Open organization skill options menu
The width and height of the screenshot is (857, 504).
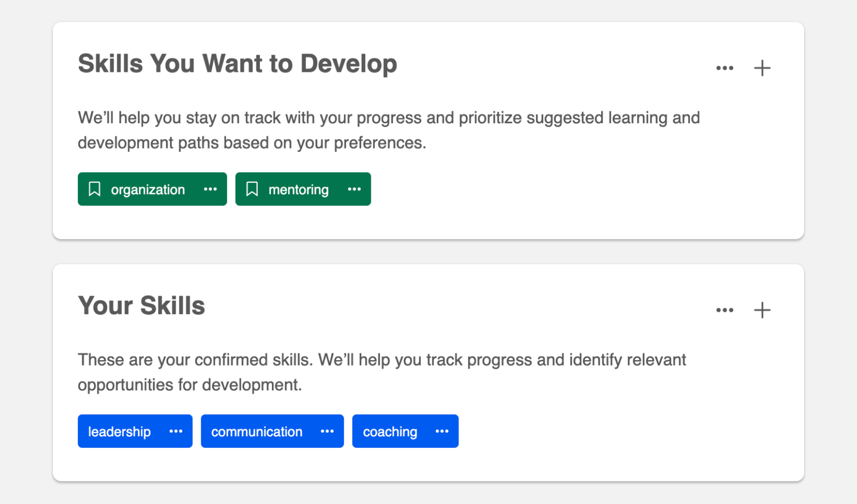coord(210,189)
